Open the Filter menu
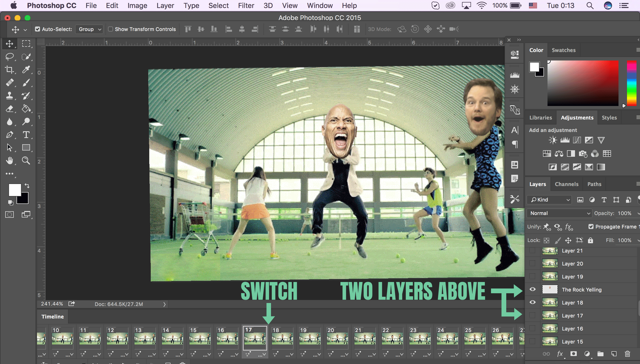Image resolution: width=640 pixels, height=364 pixels. point(246,5)
